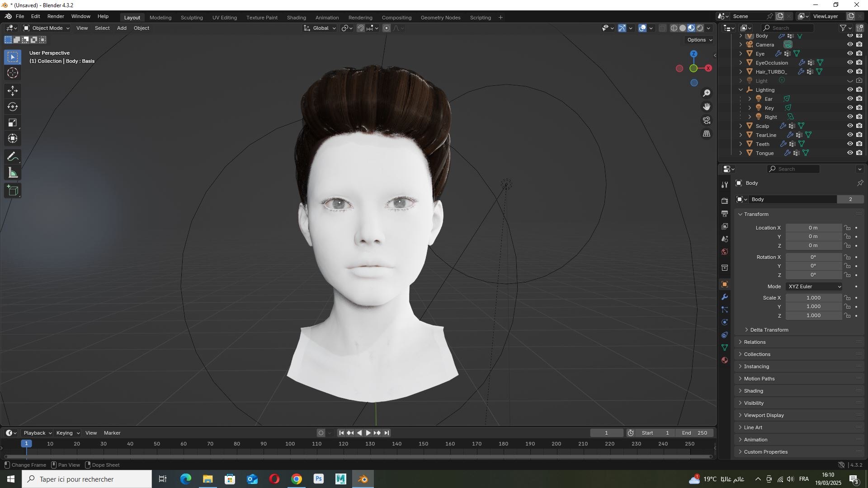The height and width of the screenshot is (488, 868).
Task: Click the pan view hand icon
Action: (x=707, y=107)
